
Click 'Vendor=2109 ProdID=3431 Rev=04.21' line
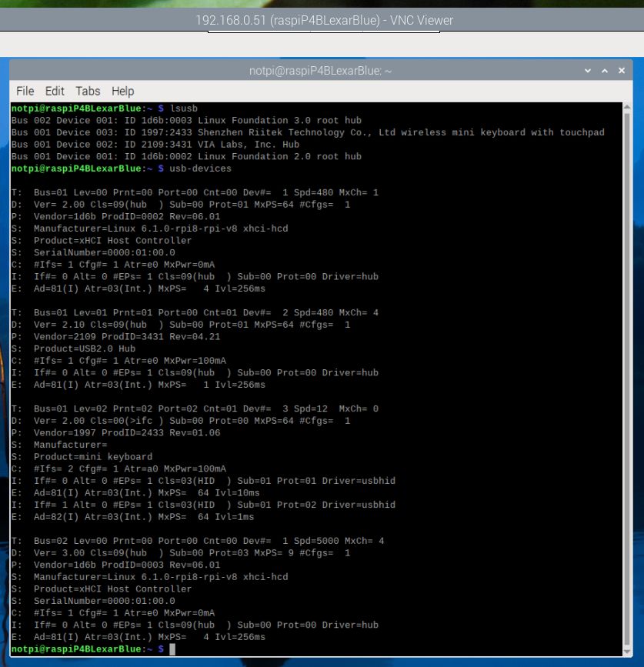[115, 336]
